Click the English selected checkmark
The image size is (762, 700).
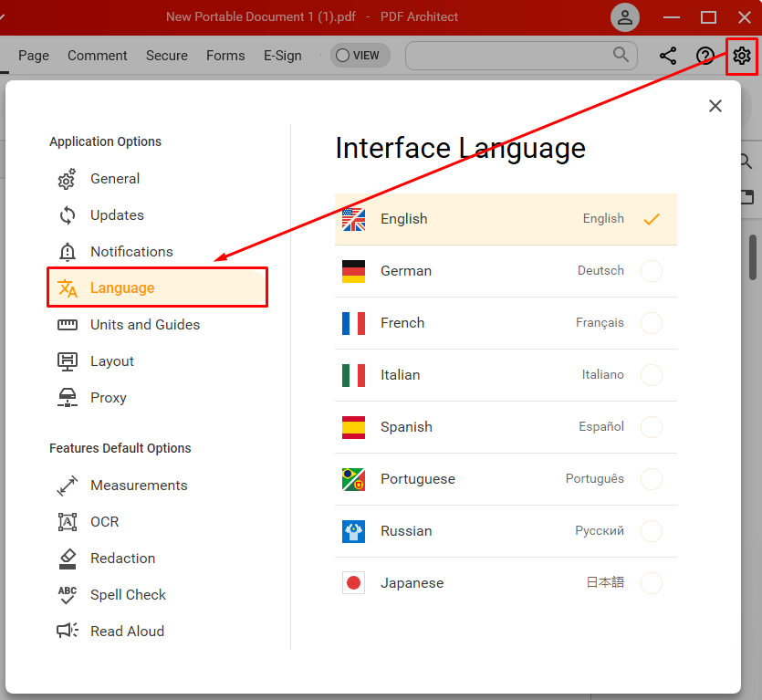click(652, 219)
